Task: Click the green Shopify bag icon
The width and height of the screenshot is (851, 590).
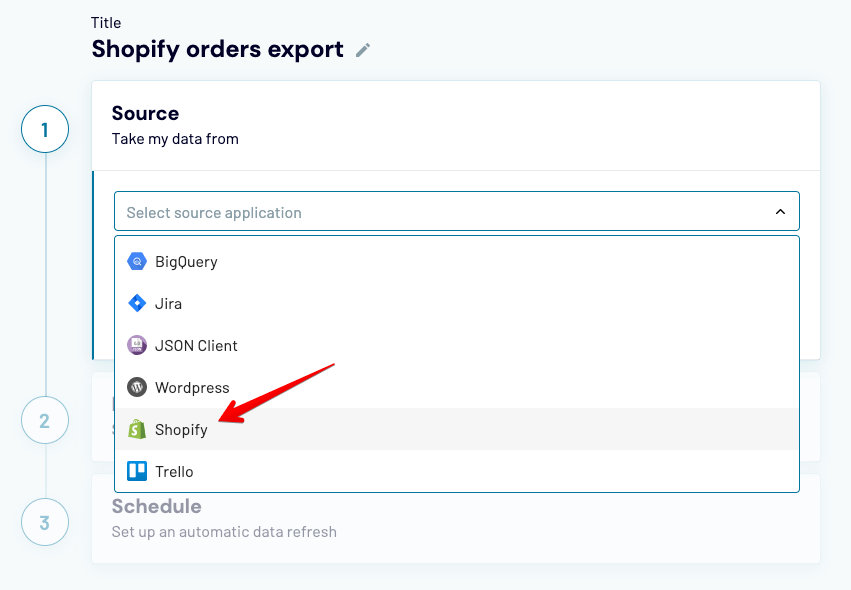Action: [136, 429]
